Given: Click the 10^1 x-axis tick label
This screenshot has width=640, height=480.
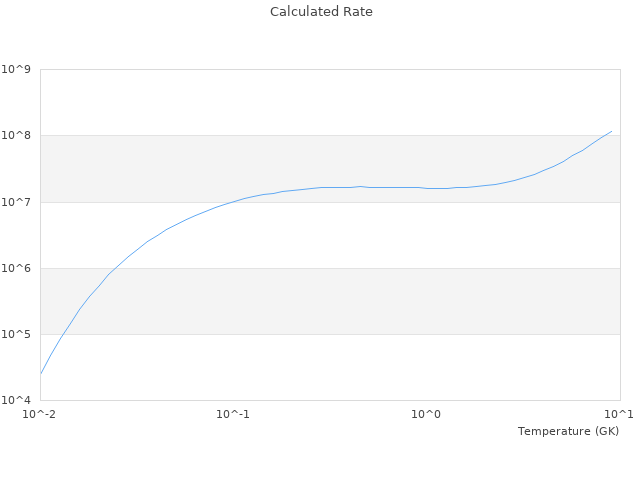Looking at the screenshot, I should coord(620,414).
